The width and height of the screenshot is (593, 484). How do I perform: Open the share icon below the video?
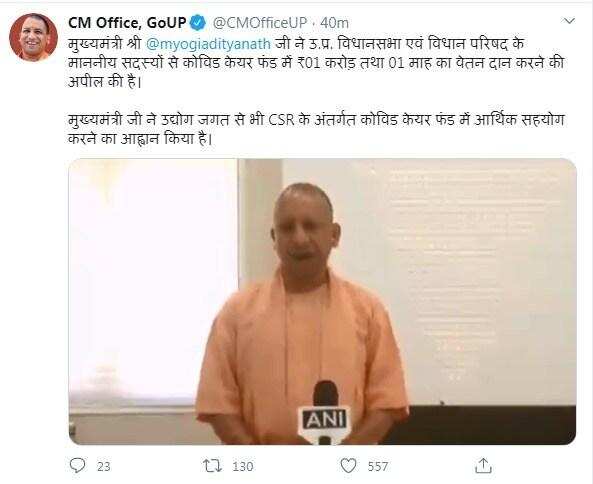tap(483, 465)
